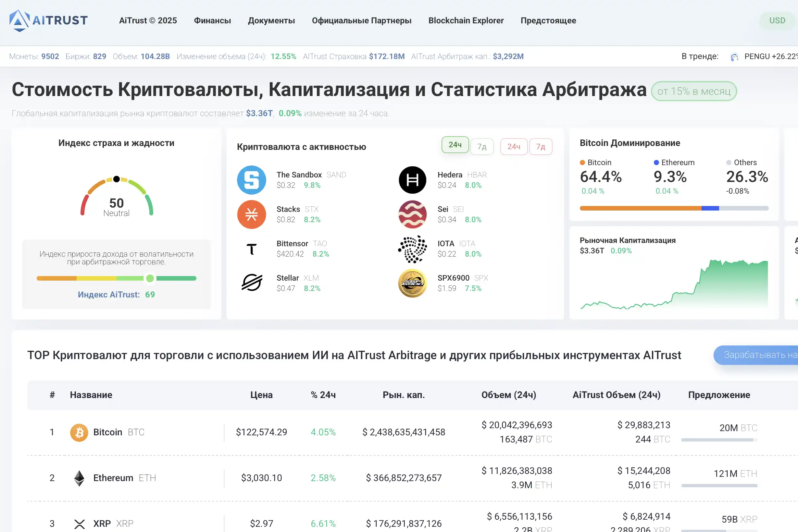
Task: Click the orange Bitcoin legend dot
Action: tap(582, 163)
